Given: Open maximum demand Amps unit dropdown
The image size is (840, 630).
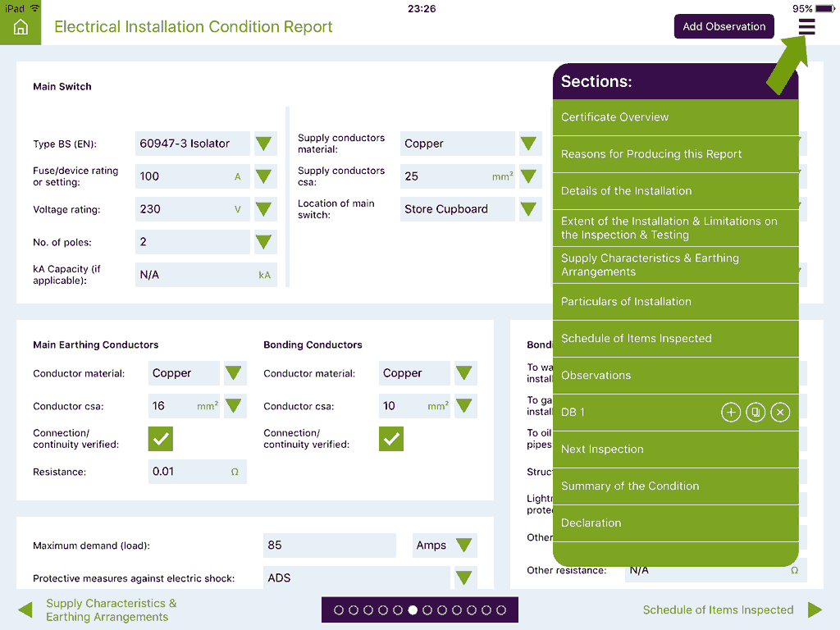Looking at the screenshot, I should point(463,546).
